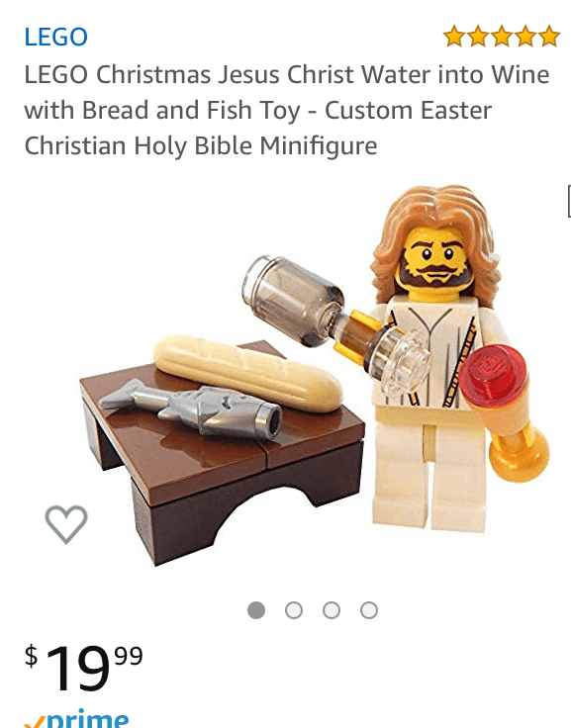Tap the heart icon to save item
This screenshot has width=571, height=728.
[x=66, y=524]
